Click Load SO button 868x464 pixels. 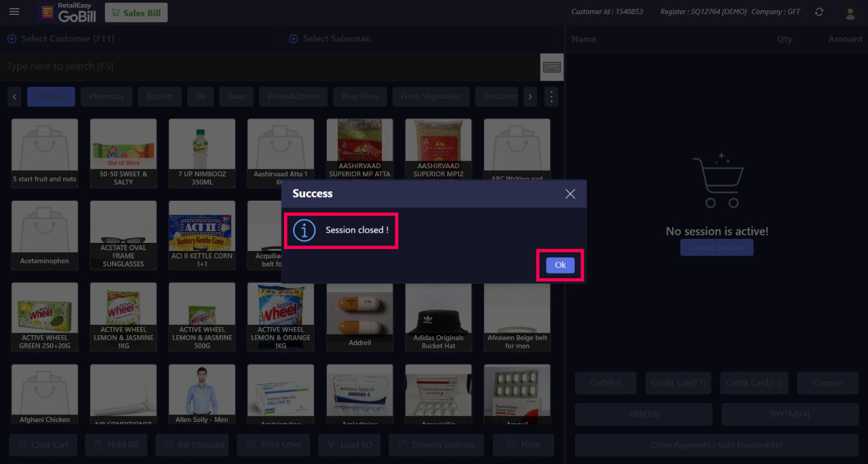[x=350, y=445]
